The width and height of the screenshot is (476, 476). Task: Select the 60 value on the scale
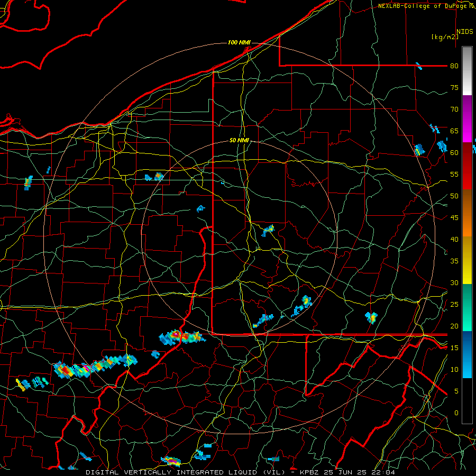454,153
